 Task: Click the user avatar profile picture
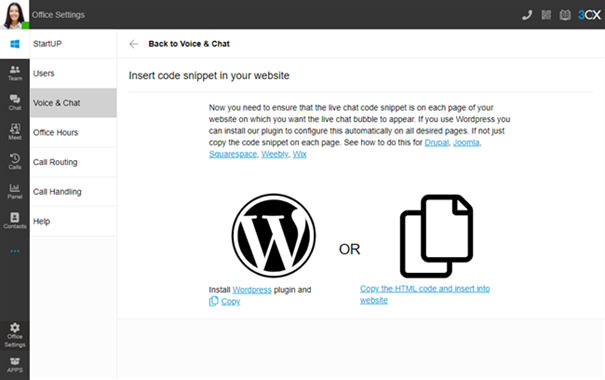pyautogui.click(x=15, y=15)
